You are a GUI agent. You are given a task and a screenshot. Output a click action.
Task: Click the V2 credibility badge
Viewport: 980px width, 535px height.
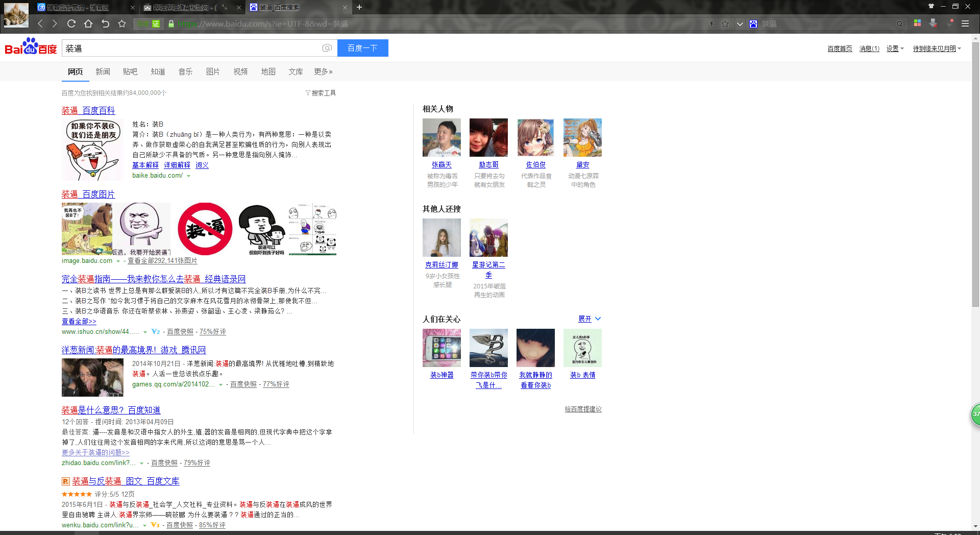click(x=156, y=331)
